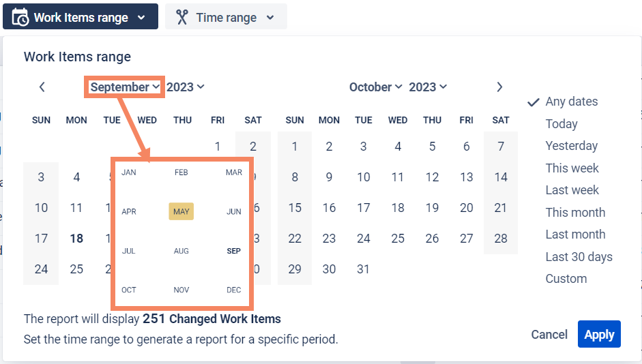This screenshot has width=642, height=364.
Task: Select September 18 on the calendar
Action: 76,239
